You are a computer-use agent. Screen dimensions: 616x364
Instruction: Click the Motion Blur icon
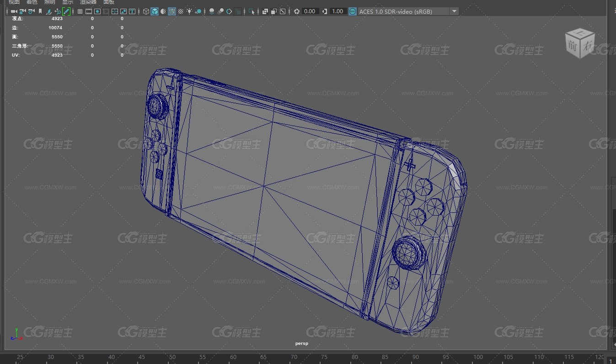tap(220, 11)
